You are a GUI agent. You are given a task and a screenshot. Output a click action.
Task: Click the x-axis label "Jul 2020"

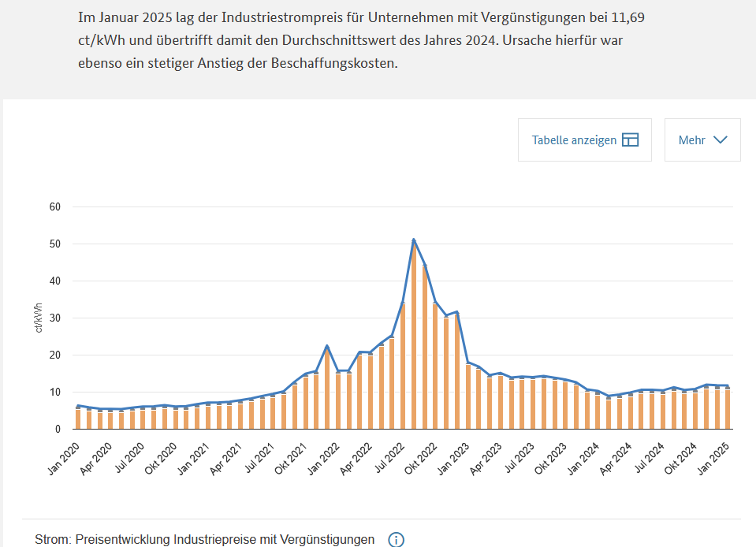click(x=129, y=458)
